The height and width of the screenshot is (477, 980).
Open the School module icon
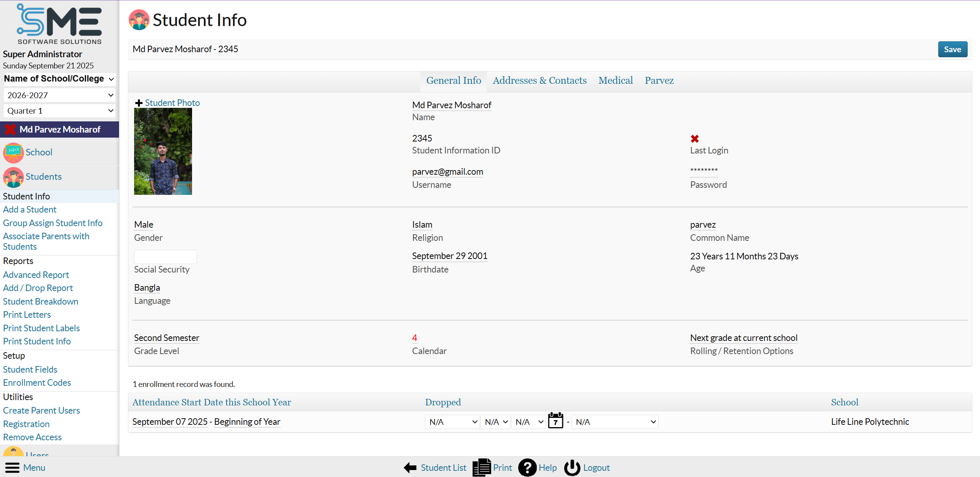tap(14, 153)
